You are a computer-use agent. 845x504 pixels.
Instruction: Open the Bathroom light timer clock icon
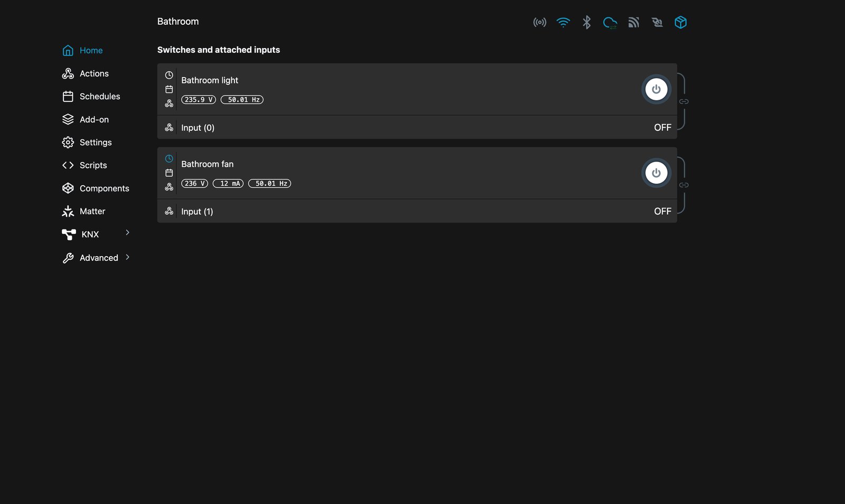pos(169,75)
